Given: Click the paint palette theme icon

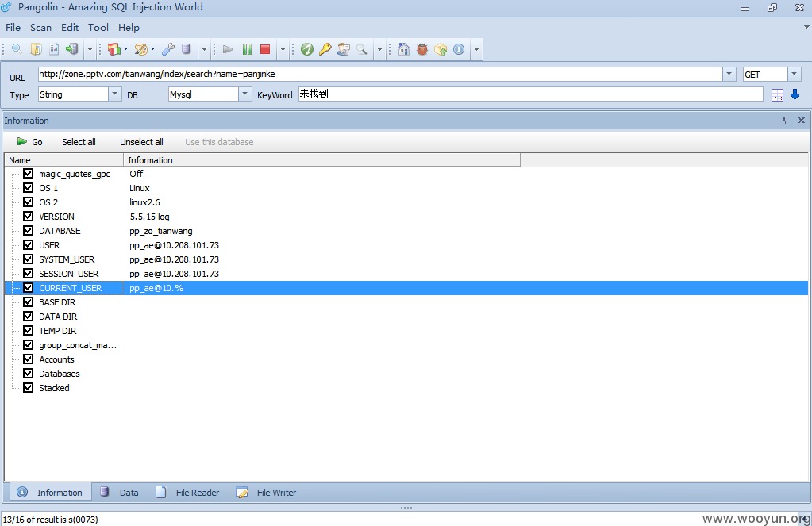Looking at the screenshot, I should click(140, 49).
